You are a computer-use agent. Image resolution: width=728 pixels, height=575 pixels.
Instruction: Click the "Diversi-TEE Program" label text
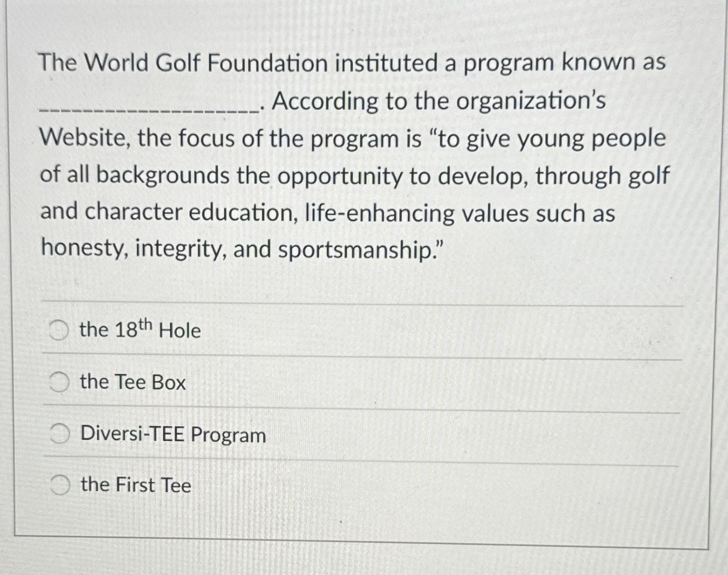173,434
